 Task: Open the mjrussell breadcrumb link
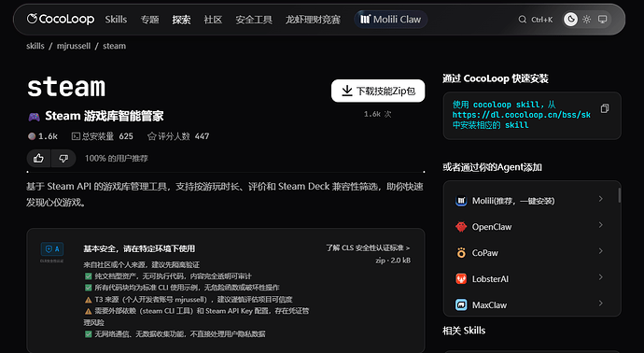click(74, 46)
